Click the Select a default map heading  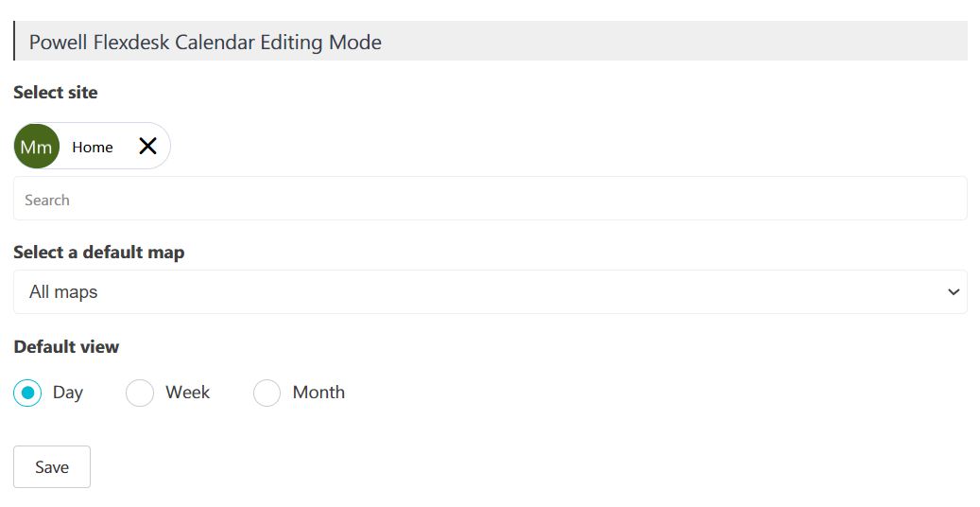pyautogui.click(x=98, y=253)
